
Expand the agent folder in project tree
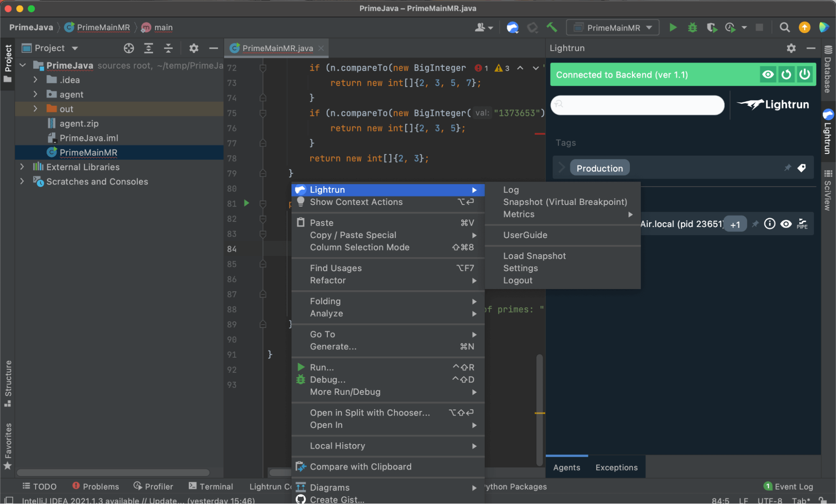(x=36, y=95)
